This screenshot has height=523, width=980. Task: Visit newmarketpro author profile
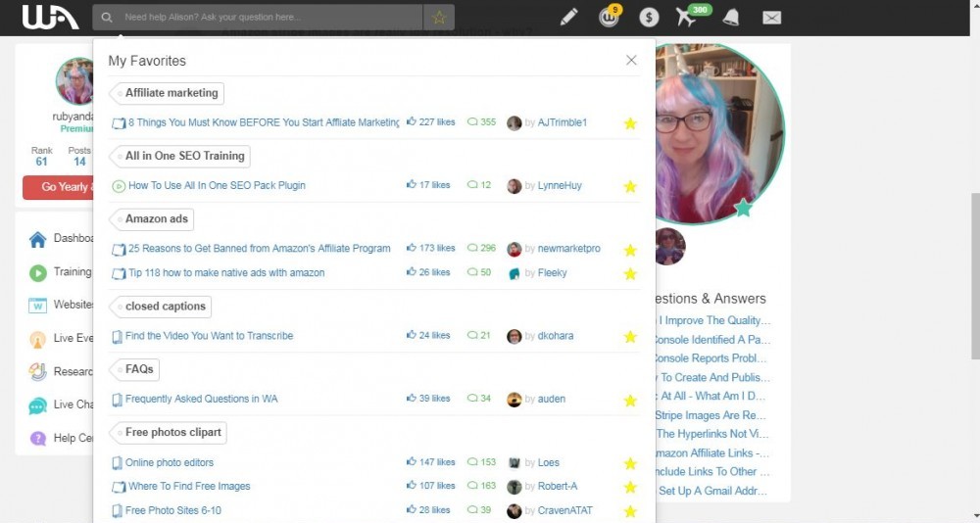click(568, 249)
